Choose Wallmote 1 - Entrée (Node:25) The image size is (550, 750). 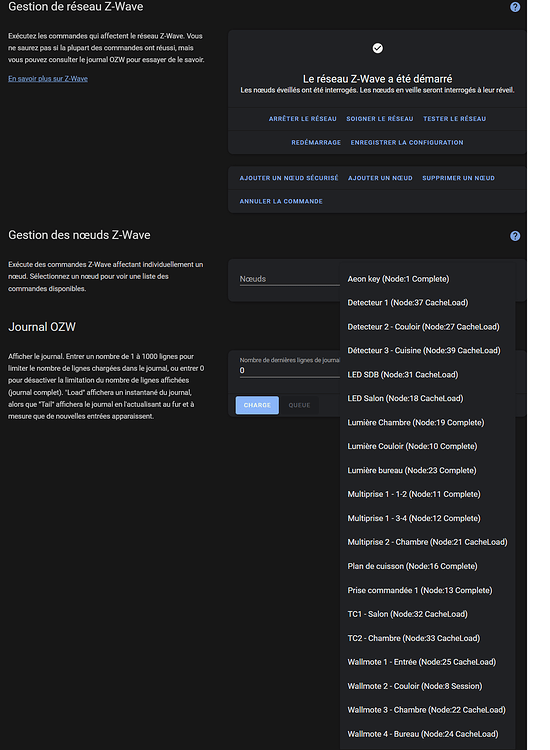tap(428, 662)
